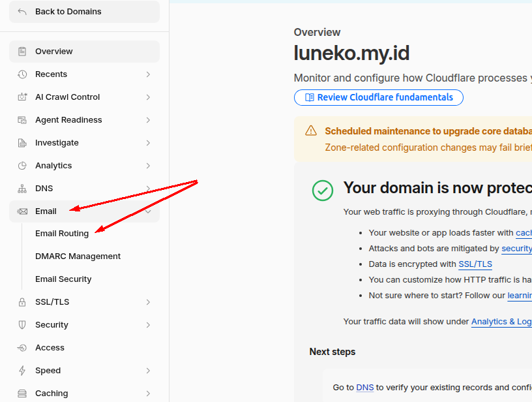Click the green checkmark protection icon
This screenshot has height=402, width=532.
click(322, 191)
